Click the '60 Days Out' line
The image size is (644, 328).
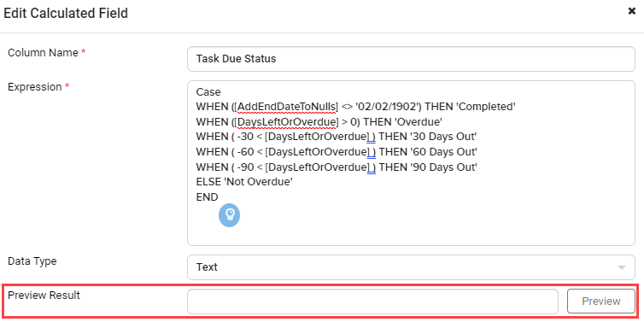coord(337,152)
